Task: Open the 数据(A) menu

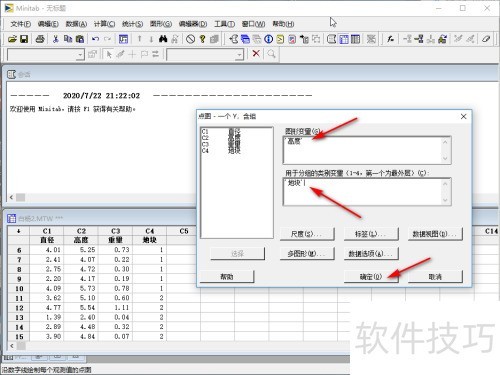Action: (x=76, y=24)
